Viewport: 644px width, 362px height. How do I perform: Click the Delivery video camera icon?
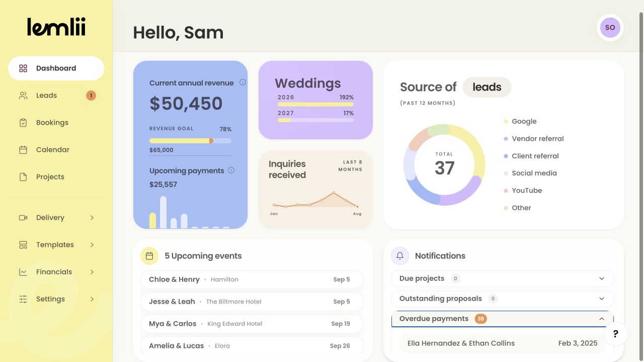point(23,218)
